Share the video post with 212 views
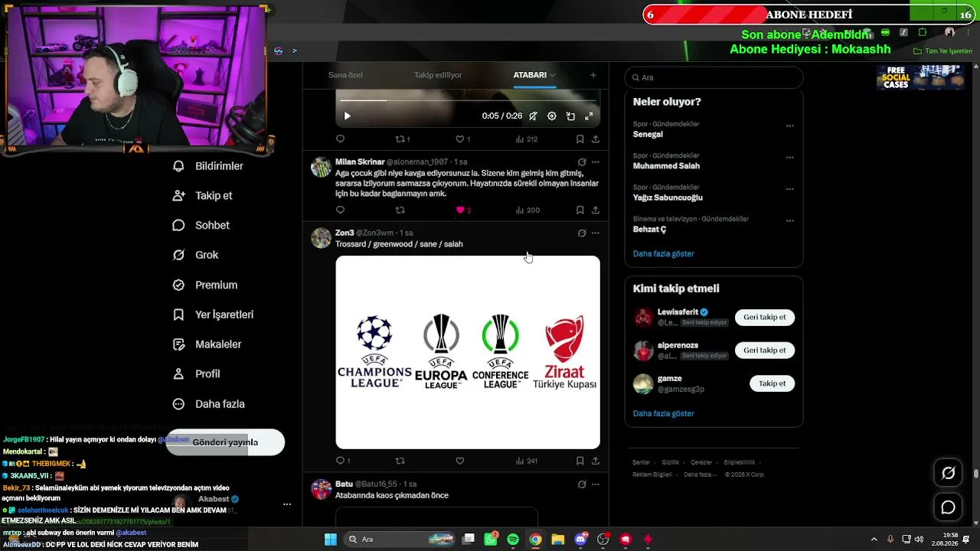Viewport: 980px width, 551px height. click(x=596, y=139)
